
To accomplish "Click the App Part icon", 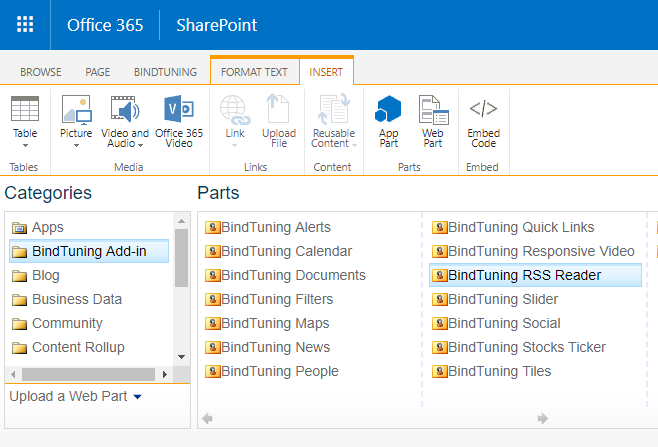I will [388, 109].
